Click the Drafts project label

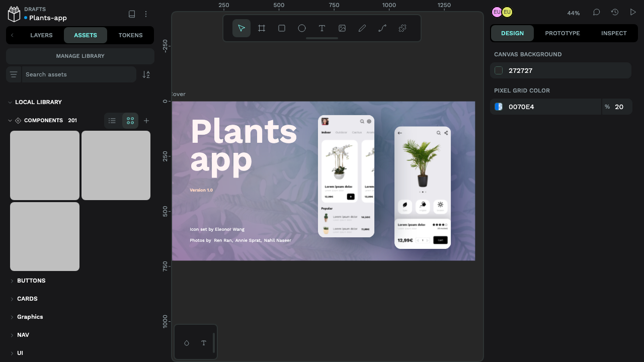point(35,9)
